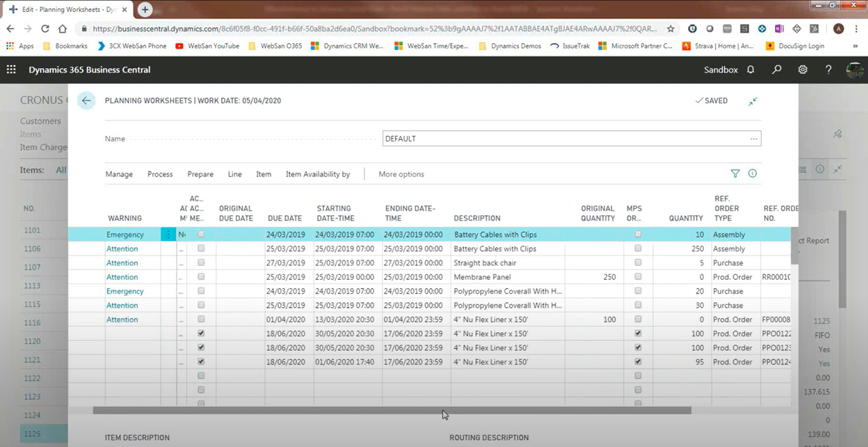This screenshot has width=868, height=447.
Task: Open the filter pane funnel icon
Action: coord(735,174)
